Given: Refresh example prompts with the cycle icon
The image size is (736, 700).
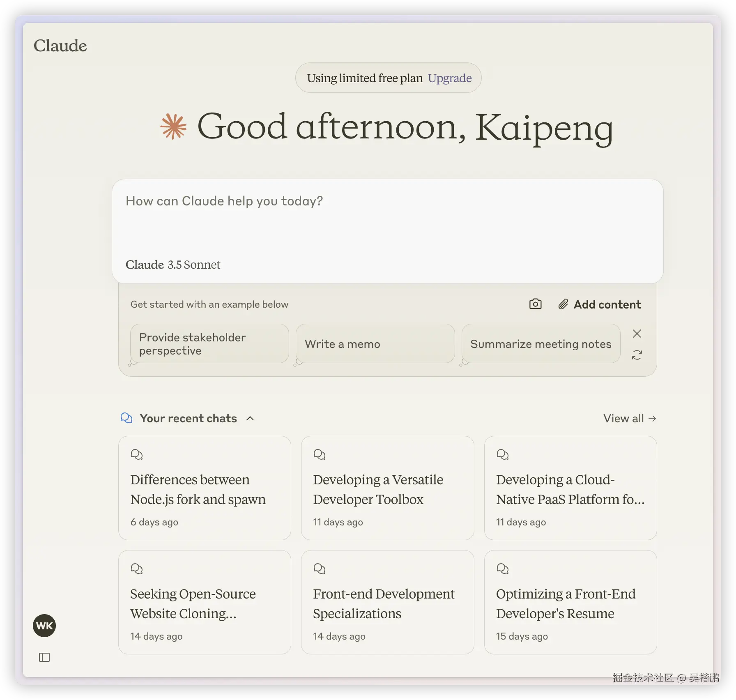Looking at the screenshot, I should coord(637,355).
